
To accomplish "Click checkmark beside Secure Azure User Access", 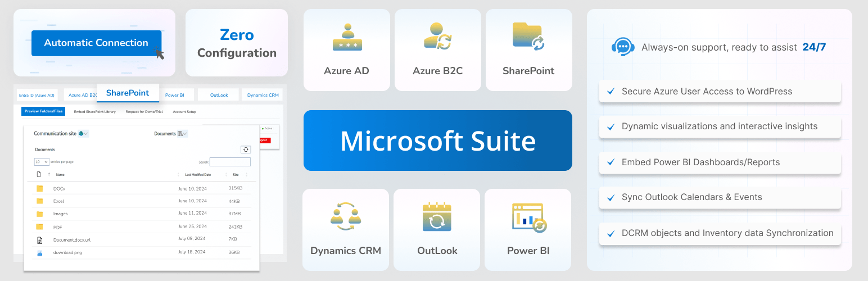I will click(611, 92).
